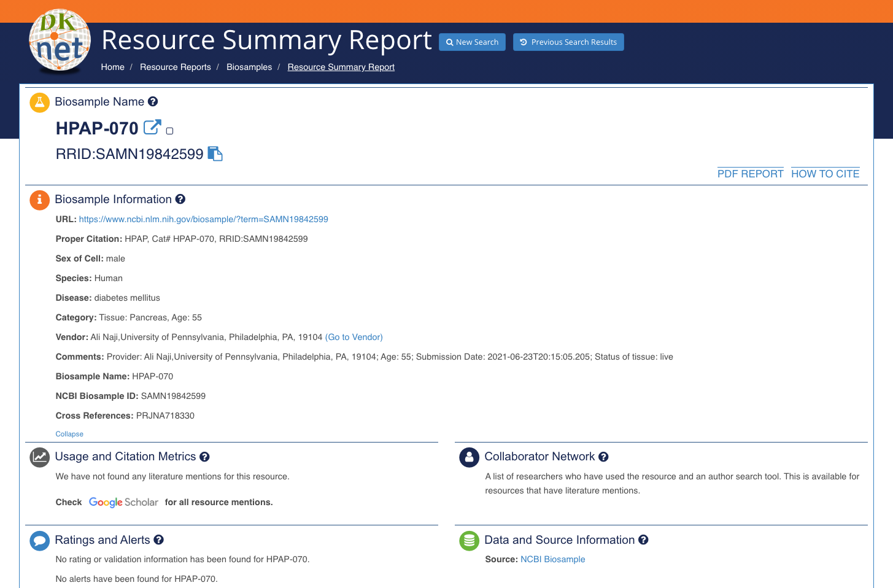Open help for Biosample Name

click(x=153, y=102)
